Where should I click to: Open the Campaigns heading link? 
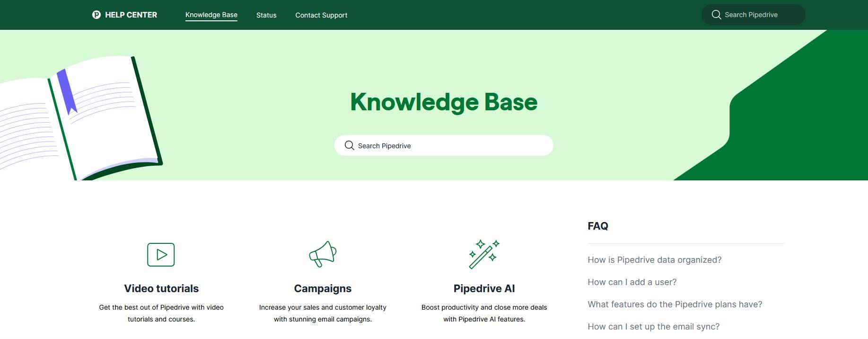pyautogui.click(x=323, y=288)
